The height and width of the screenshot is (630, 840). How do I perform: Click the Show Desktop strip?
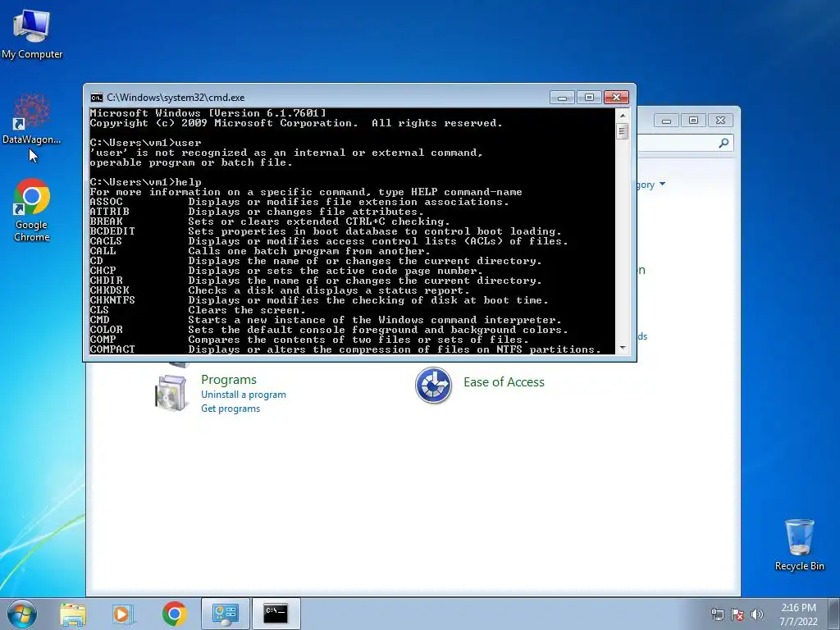pos(833,614)
